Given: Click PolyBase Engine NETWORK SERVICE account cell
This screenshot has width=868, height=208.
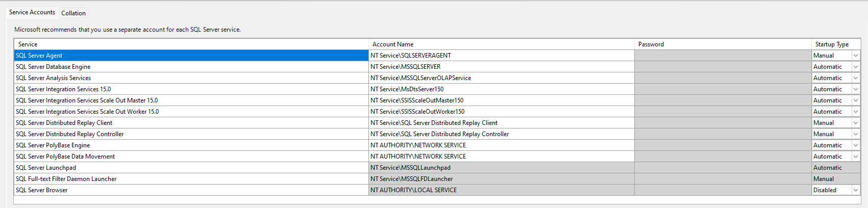Looking at the screenshot, I should click(x=502, y=145).
